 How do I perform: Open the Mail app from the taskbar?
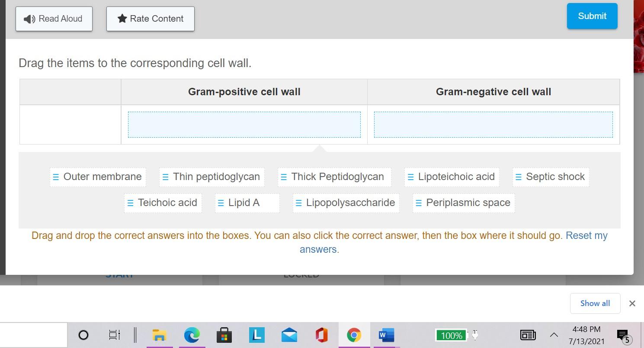click(289, 335)
